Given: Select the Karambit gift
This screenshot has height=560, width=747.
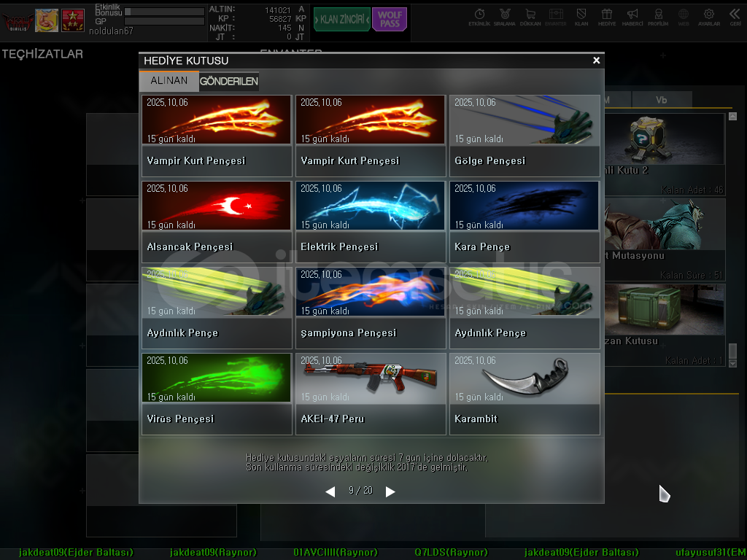Looking at the screenshot, I should pyautogui.click(x=525, y=394).
